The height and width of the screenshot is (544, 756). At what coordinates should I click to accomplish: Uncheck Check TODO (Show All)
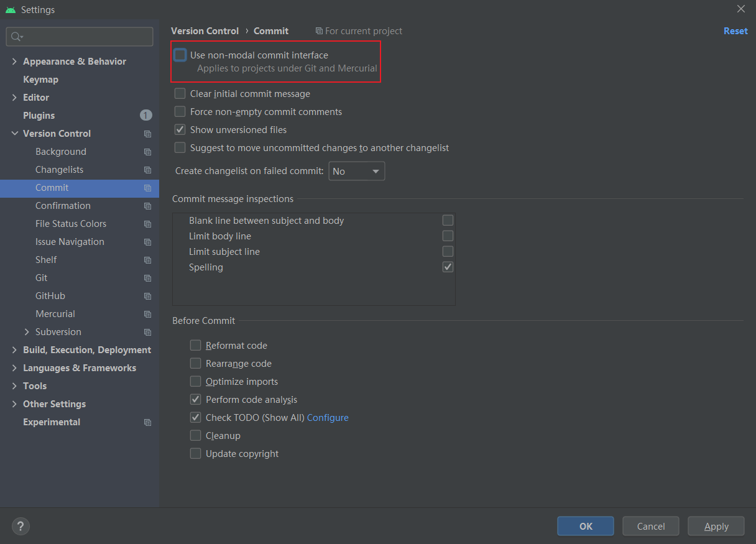click(x=196, y=418)
